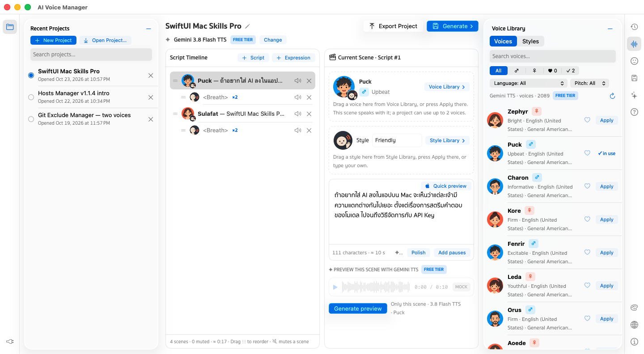Click the globe language icon

(634, 324)
